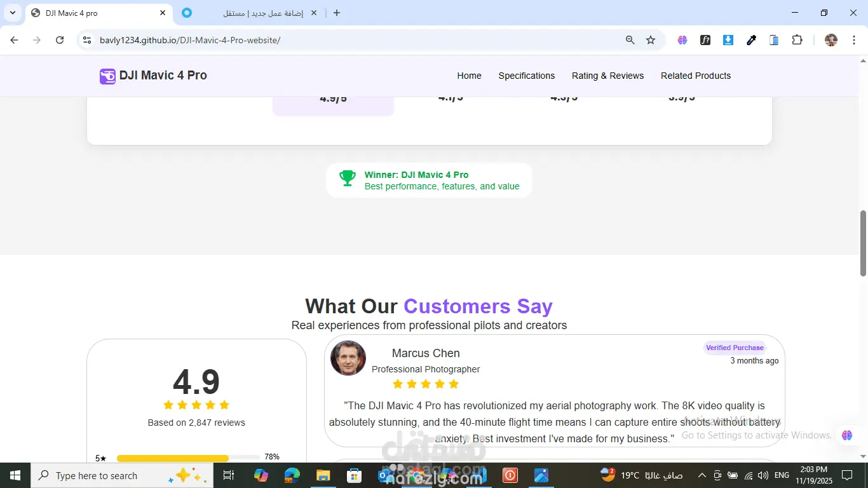
Task: Open a new browser tab
Action: coord(337,13)
